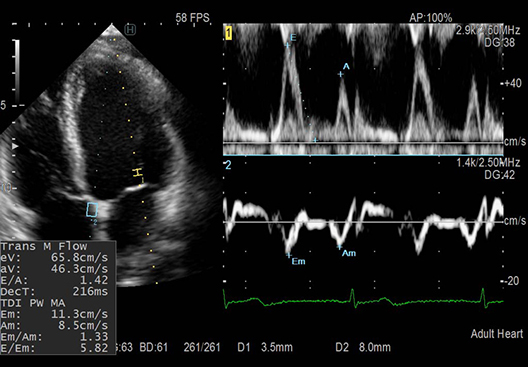Click the Trans M Flow heading
Image resolution: width=528 pixels, height=367 pixels.
pyautogui.click(x=44, y=246)
